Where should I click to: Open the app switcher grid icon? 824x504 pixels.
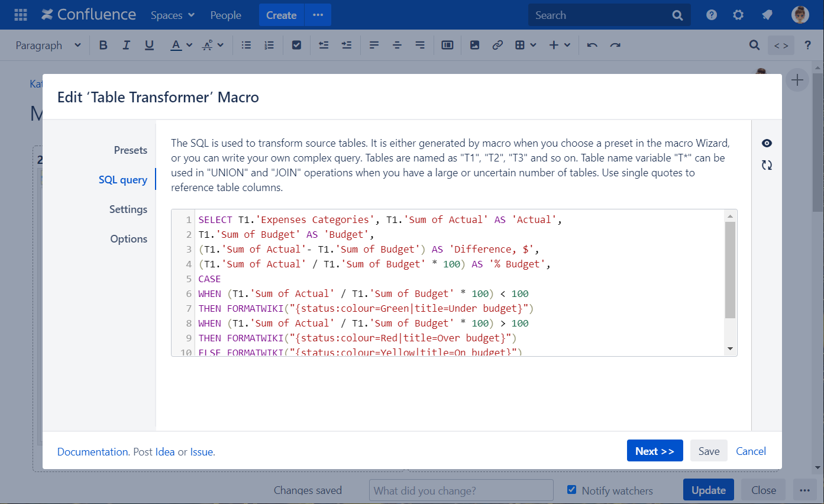click(x=20, y=15)
